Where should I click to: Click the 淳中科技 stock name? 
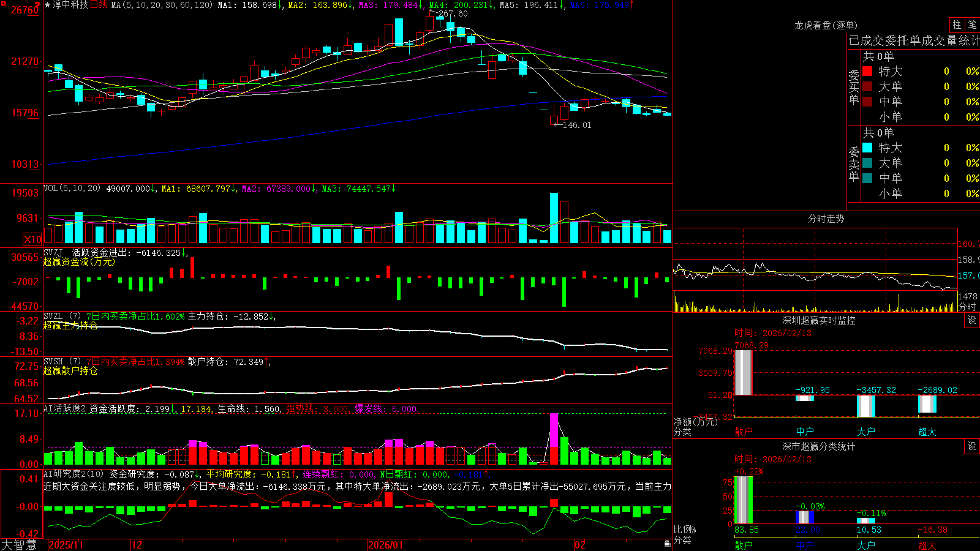click(70, 5)
